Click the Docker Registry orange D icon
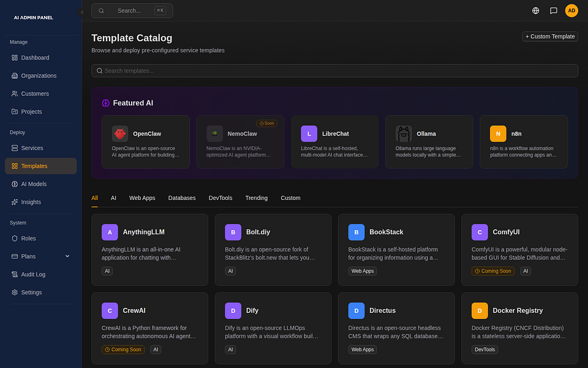The width and height of the screenshot is (588, 368). (480, 311)
